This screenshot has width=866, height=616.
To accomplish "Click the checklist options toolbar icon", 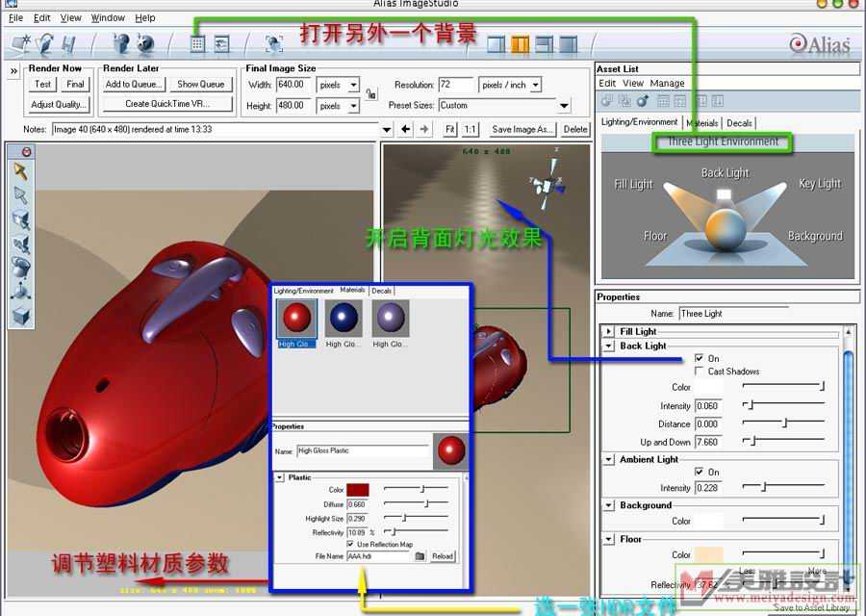I will click(x=221, y=43).
